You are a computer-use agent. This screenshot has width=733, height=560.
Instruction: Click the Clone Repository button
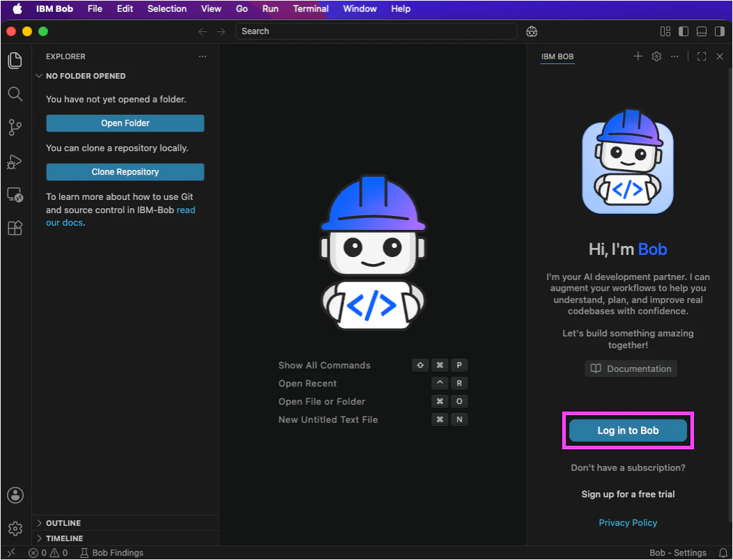(x=125, y=171)
